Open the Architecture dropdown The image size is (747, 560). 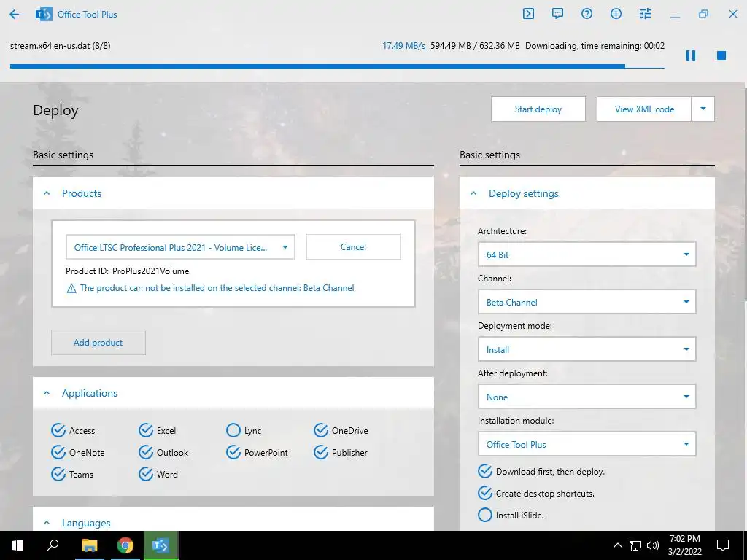587,254
